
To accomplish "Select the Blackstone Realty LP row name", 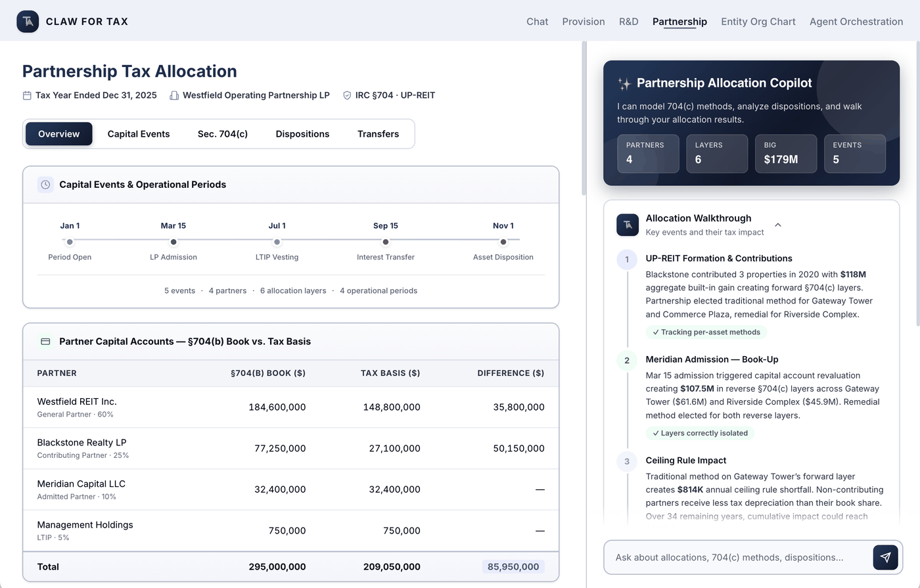I will [81, 443].
